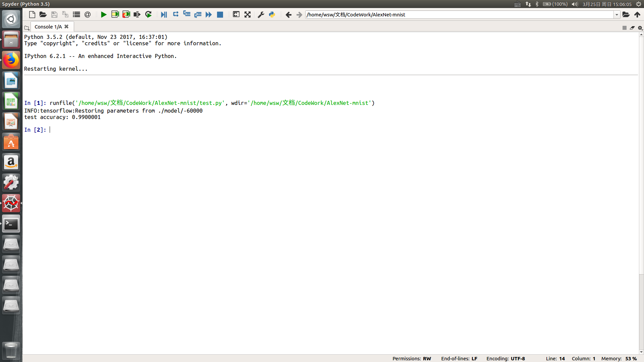The width and height of the screenshot is (644, 362).
Task: Click the green Run file button
Action: pyautogui.click(x=104, y=15)
